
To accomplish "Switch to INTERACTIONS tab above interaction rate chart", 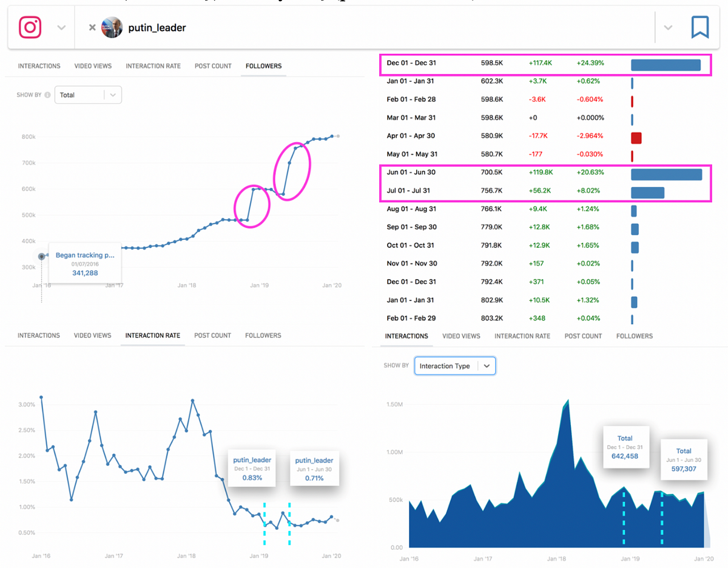I will (x=39, y=336).
